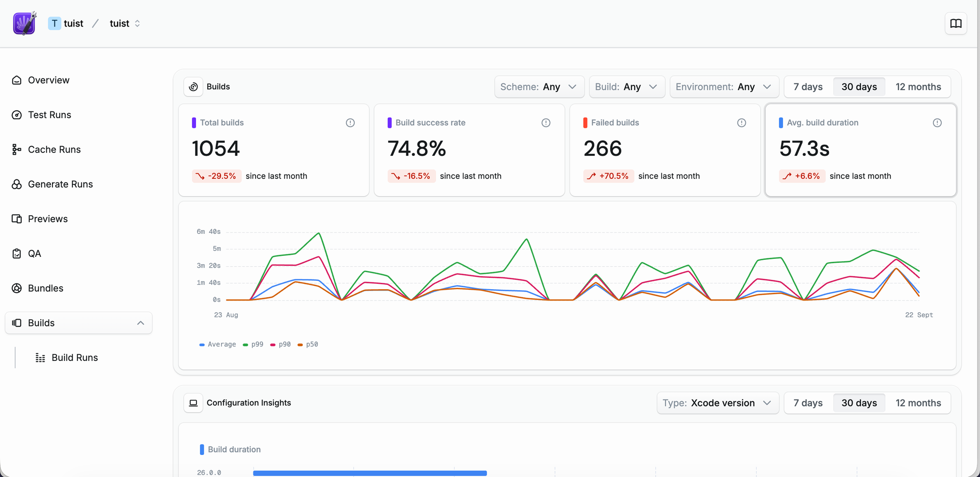This screenshot has height=477, width=980.
Task: Go to Test Runs in sidebar
Action: tap(49, 115)
